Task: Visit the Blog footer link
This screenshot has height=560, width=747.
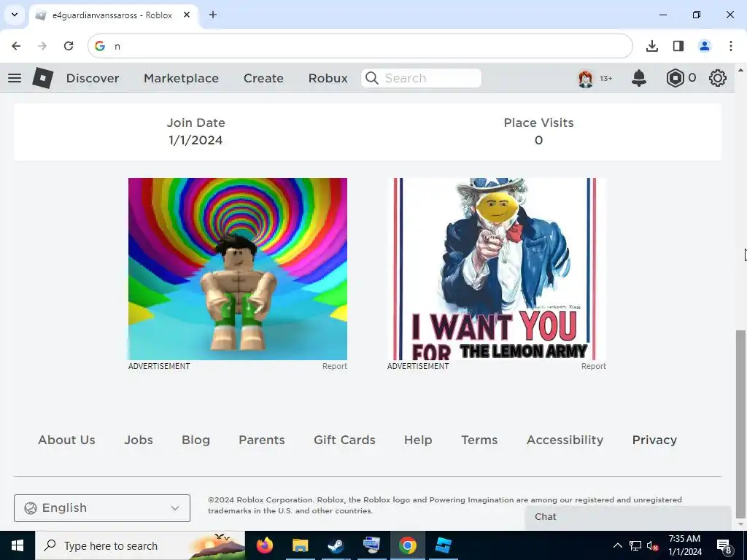Action: [196, 440]
